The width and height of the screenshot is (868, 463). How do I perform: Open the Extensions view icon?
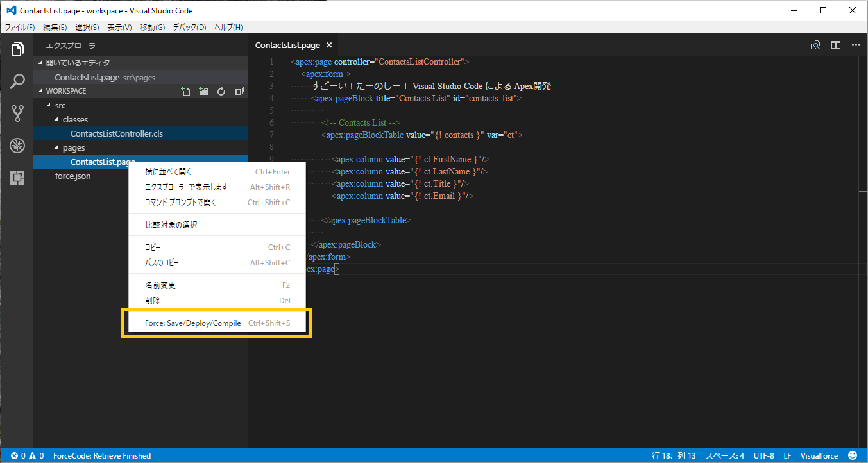[x=17, y=178]
